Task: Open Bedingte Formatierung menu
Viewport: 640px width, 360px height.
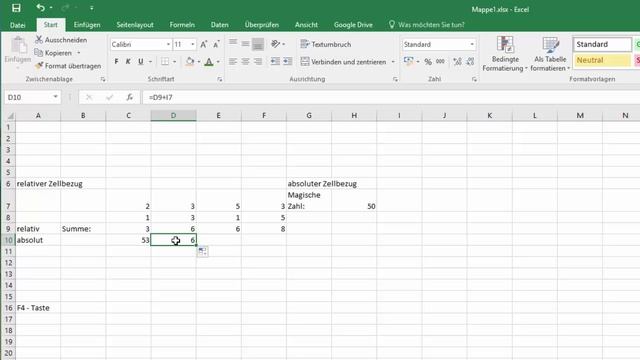Action: click(x=505, y=54)
